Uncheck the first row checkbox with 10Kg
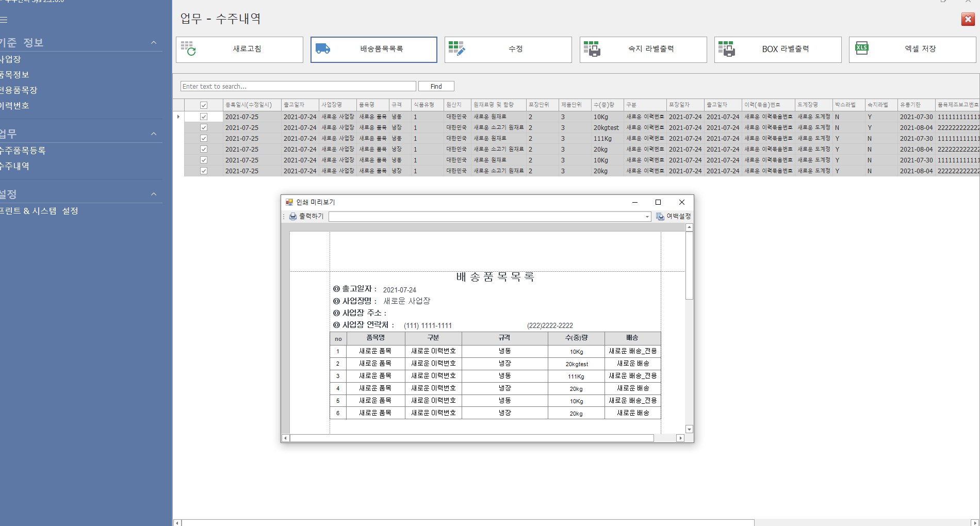The height and width of the screenshot is (526, 980). tap(204, 117)
